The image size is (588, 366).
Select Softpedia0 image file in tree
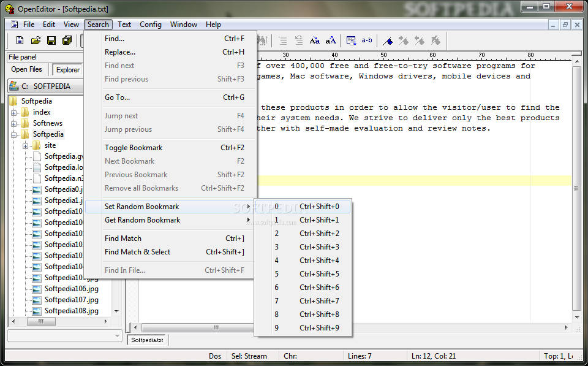coord(63,189)
